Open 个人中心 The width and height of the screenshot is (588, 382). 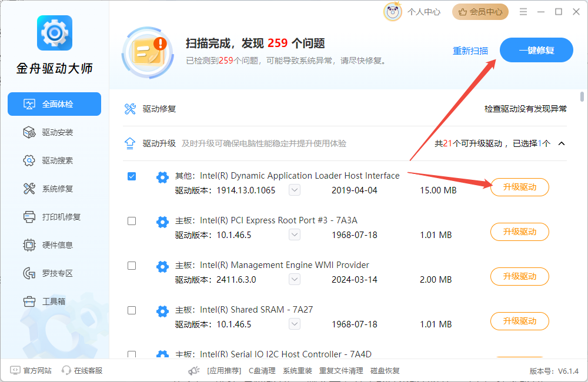click(x=424, y=12)
